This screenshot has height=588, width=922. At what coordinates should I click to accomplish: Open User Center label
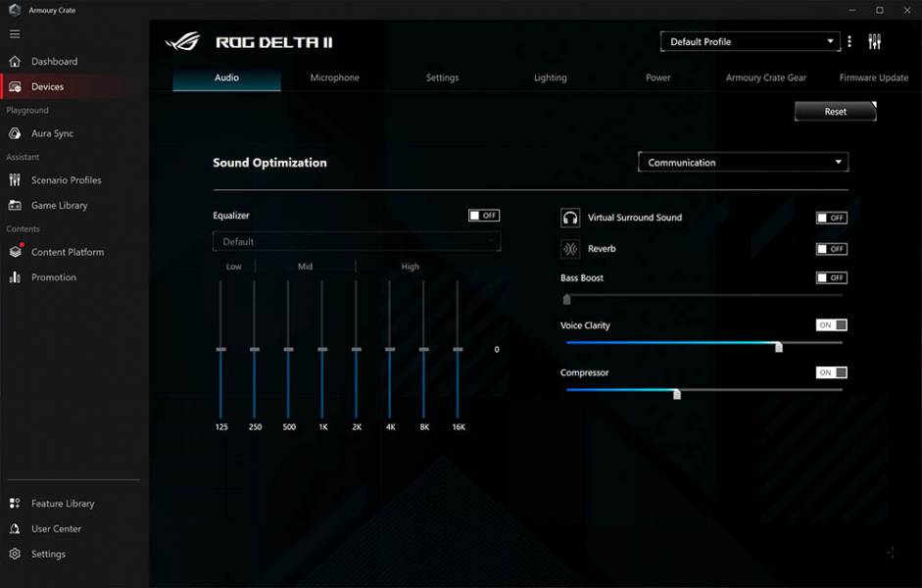pos(56,528)
